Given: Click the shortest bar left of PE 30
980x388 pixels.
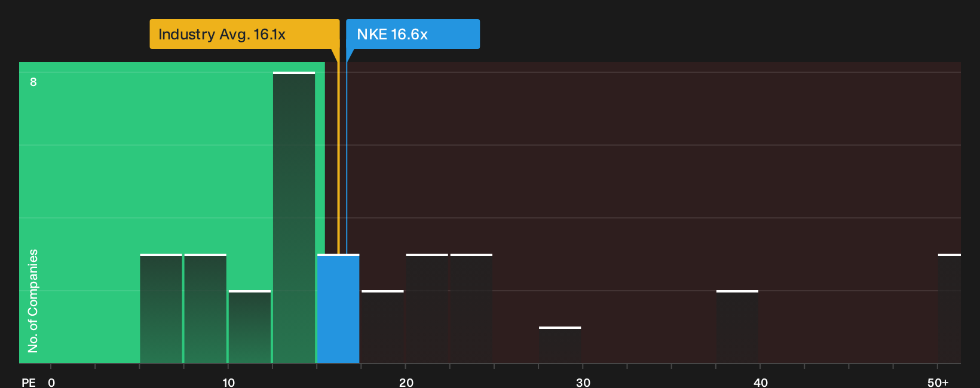Looking at the screenshot, I should pyautogui.click(x=560, y=345).
